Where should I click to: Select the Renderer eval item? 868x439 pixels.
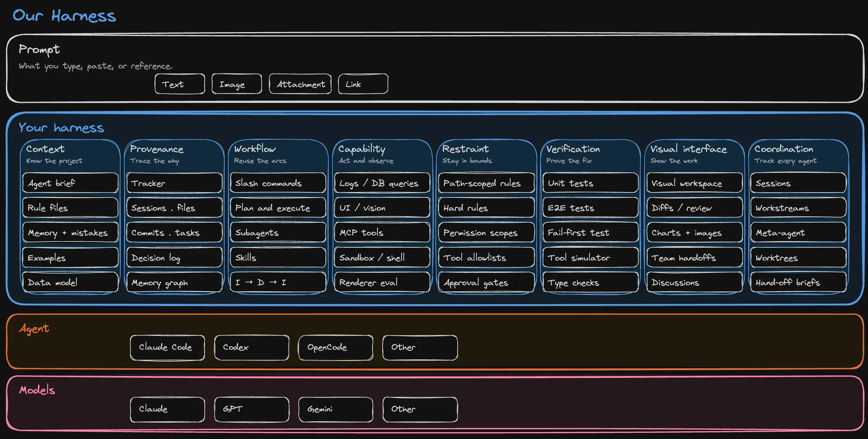tap(382, 282)
